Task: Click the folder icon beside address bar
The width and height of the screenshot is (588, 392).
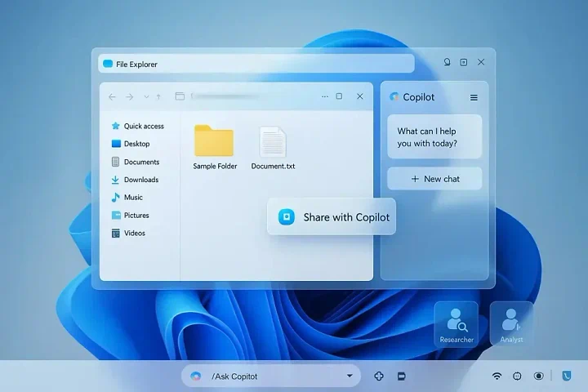Action: (180, 96)
